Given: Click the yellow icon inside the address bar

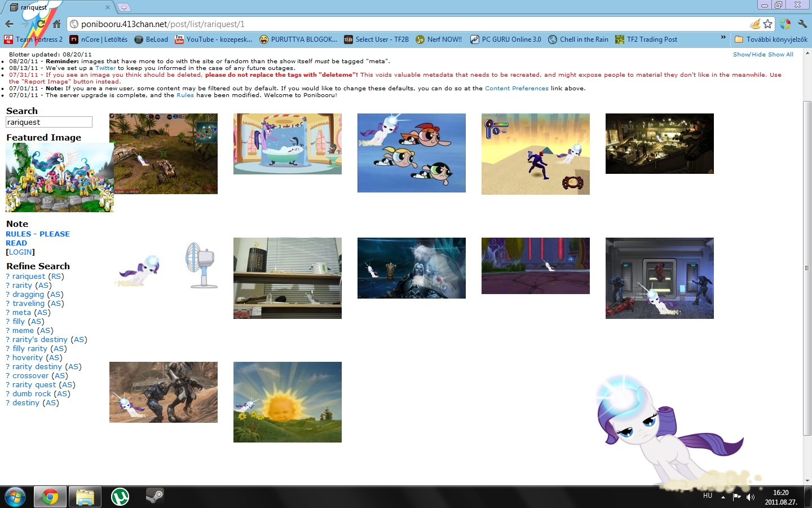Looking at the screenshot, I should [x=755, y=24].
